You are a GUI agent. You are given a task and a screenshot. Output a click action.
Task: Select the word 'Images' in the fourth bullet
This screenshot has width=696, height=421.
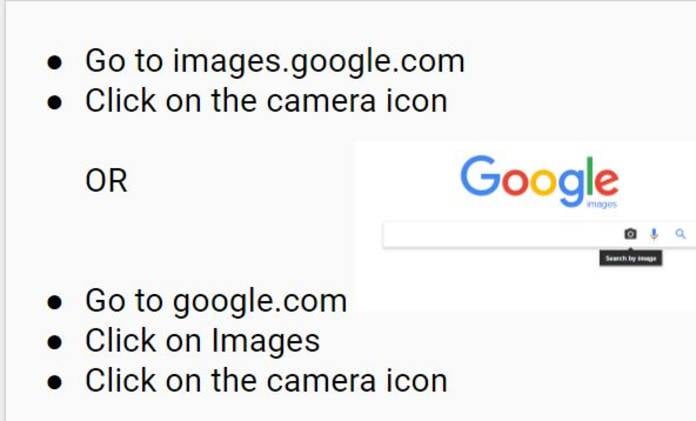264,341
